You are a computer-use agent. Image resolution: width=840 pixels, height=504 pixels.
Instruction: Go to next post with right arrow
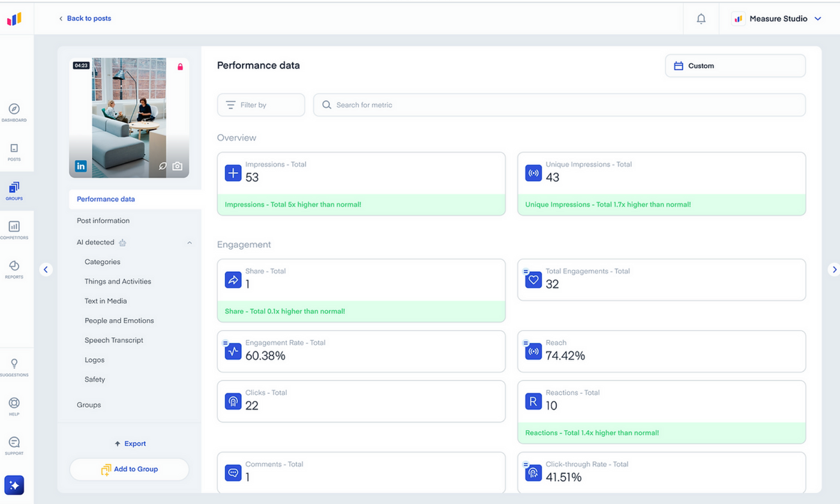tap(833, 269)
